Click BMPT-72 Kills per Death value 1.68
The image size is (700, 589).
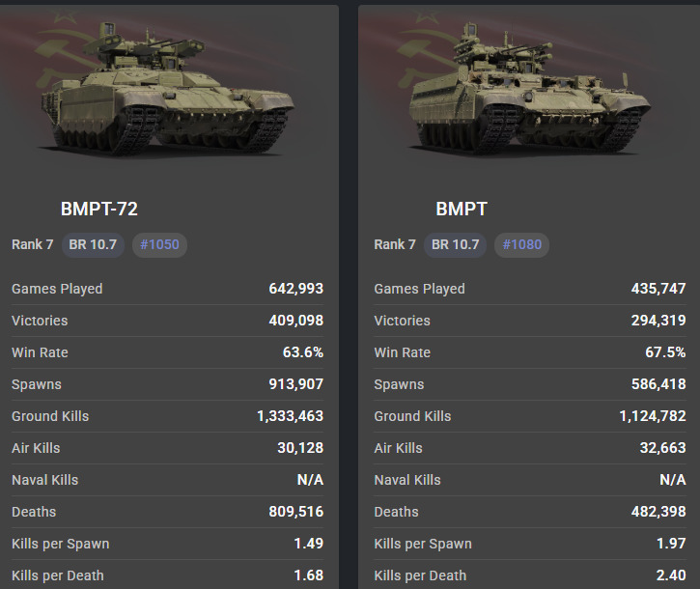(x=309, y=575)
